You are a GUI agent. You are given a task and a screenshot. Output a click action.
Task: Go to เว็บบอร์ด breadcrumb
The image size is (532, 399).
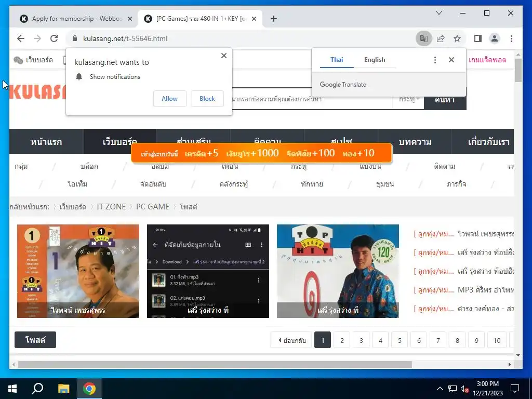(73, 207)
